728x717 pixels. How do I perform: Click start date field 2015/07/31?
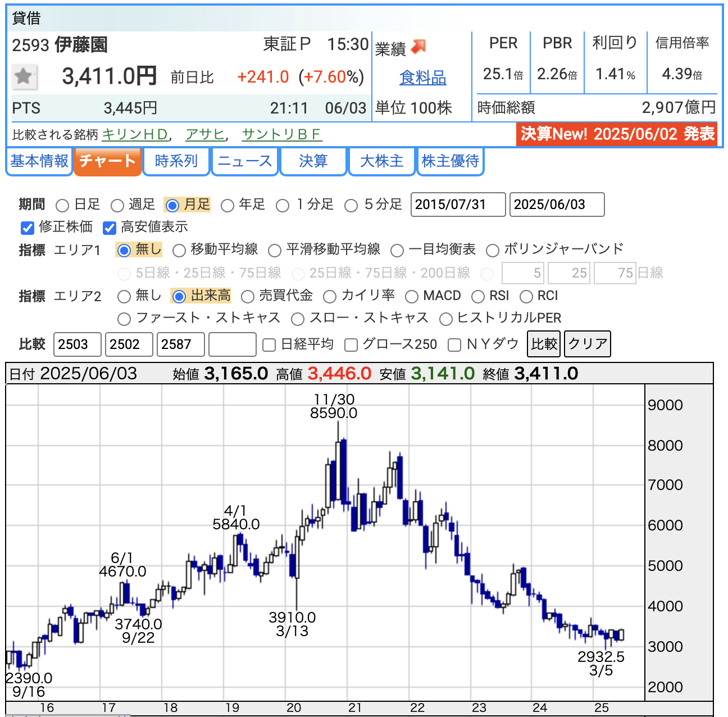[458, 205]
